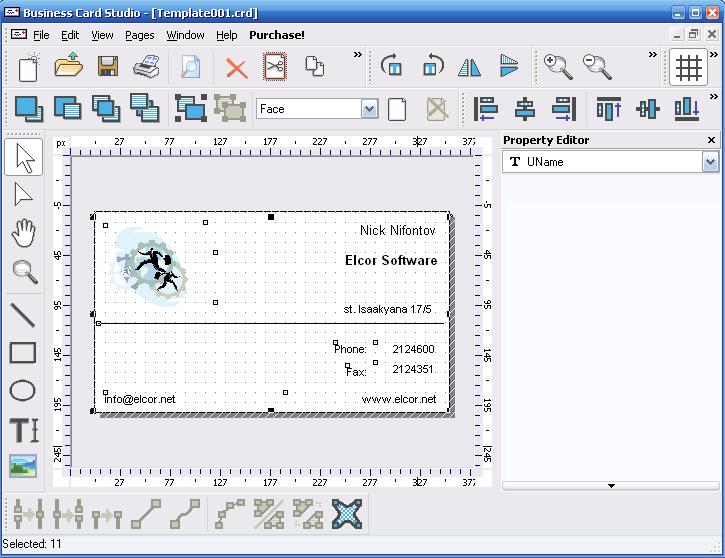Expand the Property Editor bottom arrow
The height and width of the screenshot is (558, 725).
point(611,486)
